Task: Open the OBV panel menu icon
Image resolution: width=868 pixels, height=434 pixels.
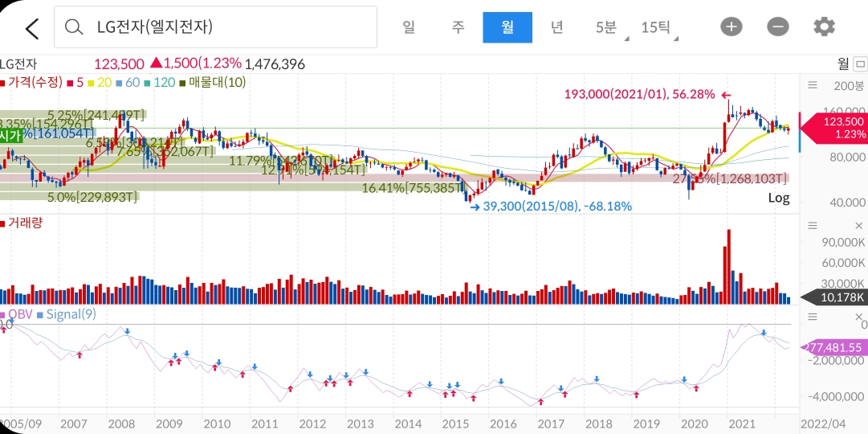Action: click(x=813, y=317)
